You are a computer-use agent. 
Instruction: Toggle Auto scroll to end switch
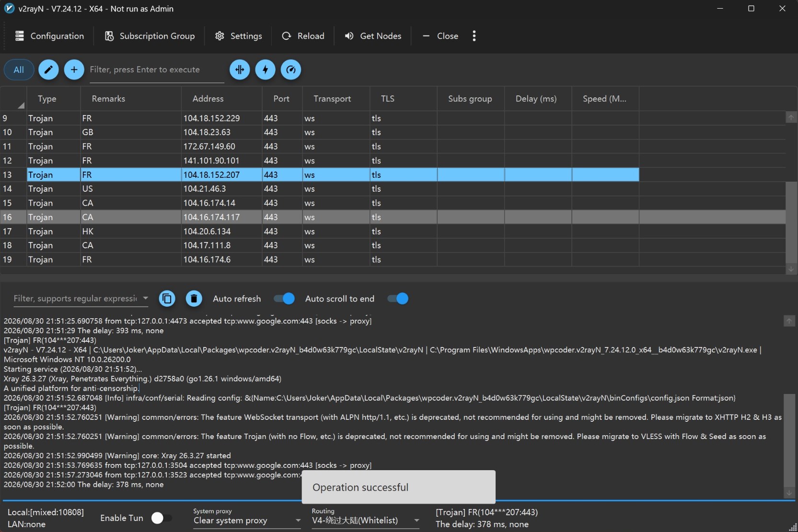point(398,299)
